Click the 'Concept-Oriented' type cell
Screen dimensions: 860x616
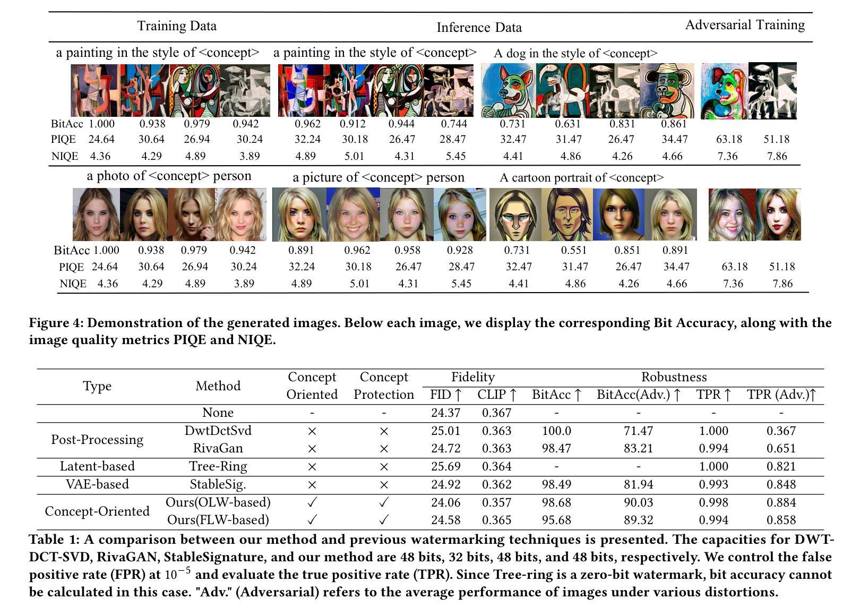coord(97,511)
